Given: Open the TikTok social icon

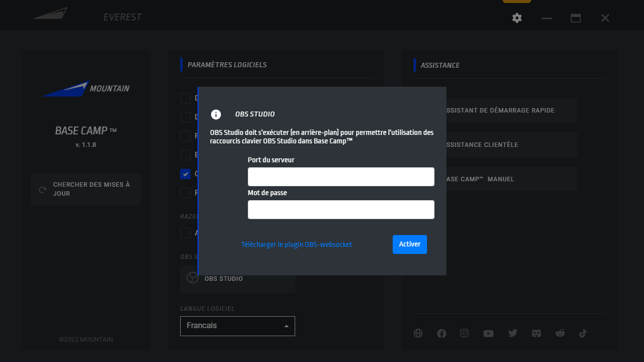Looking at the screenshot, I should click(x=583, y=334).
